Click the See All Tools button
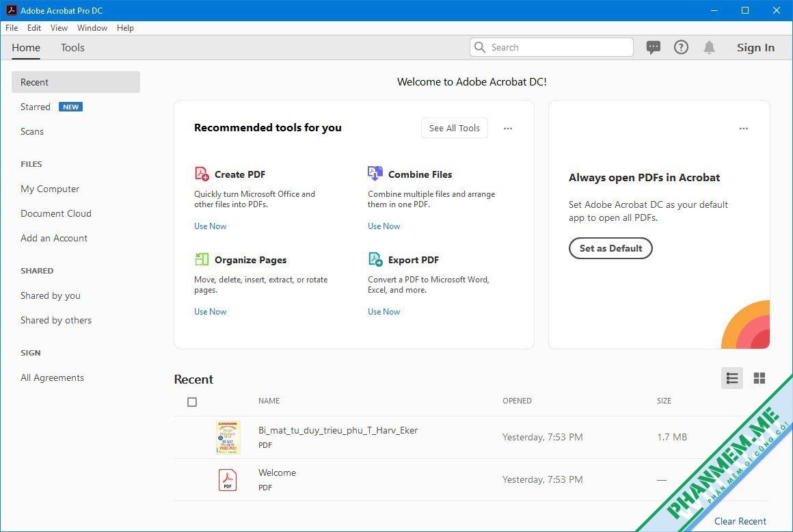The image size is (793, 532). [454, 128]
